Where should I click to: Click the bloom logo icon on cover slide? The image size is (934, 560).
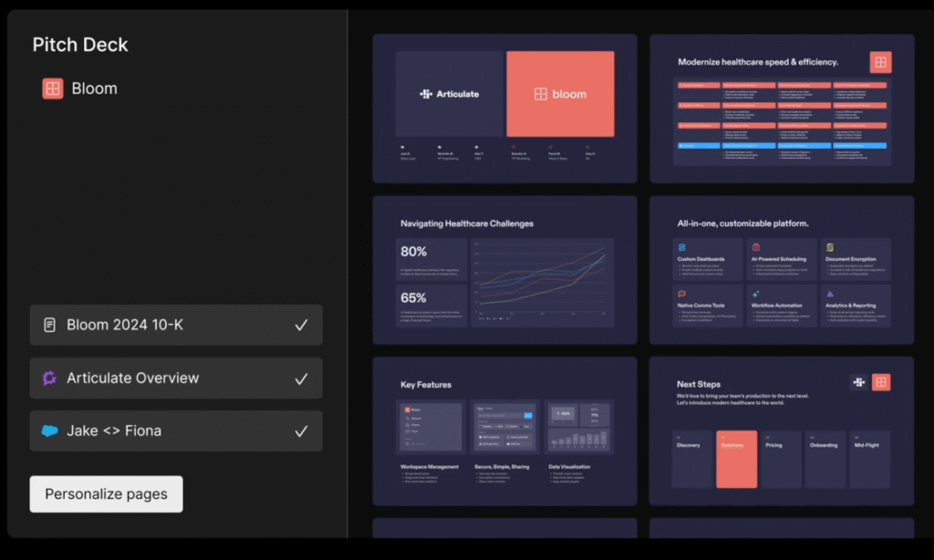(540, 94)
